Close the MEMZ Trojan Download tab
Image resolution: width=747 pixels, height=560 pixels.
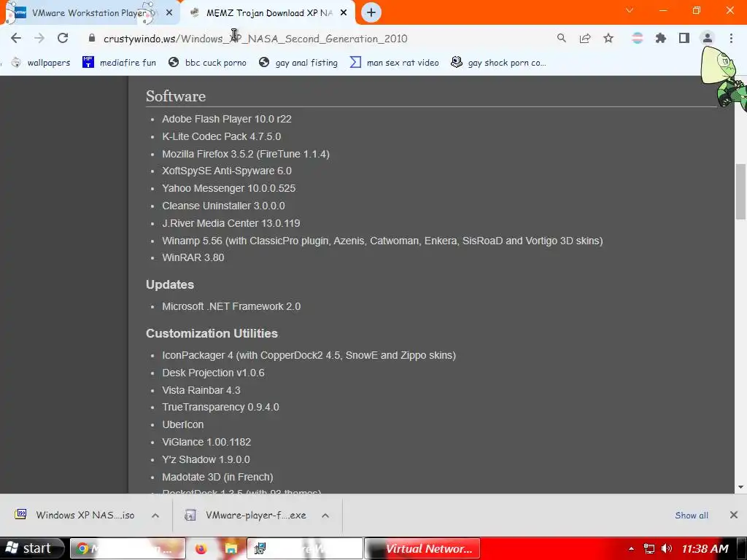coord(344,13)
